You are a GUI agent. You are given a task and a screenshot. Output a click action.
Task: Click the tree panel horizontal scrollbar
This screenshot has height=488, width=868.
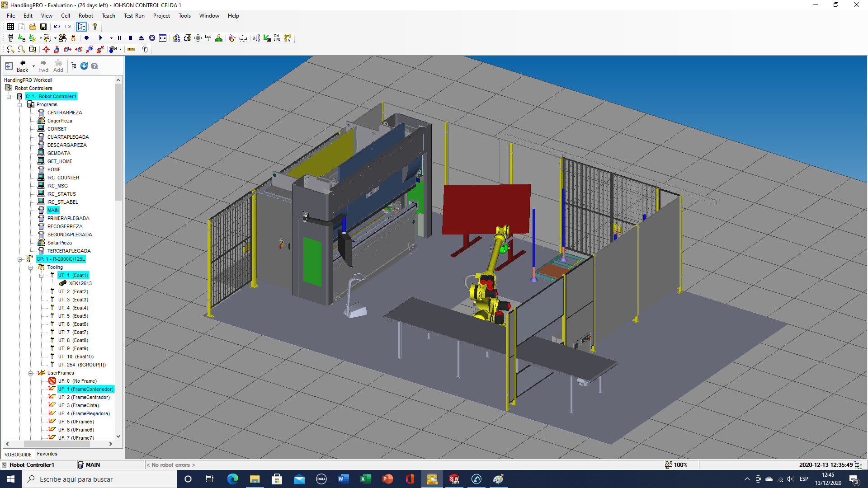(x=57, y=444)
